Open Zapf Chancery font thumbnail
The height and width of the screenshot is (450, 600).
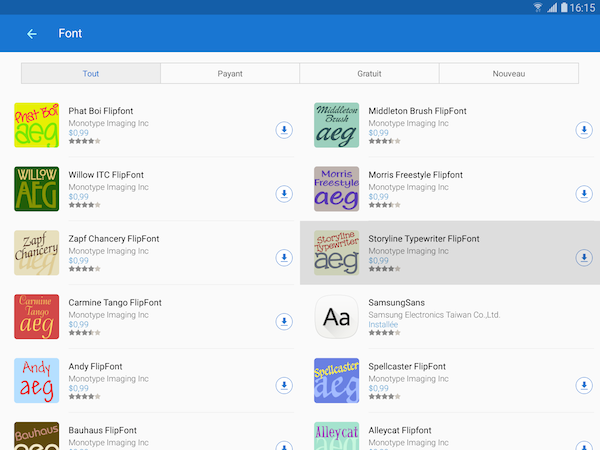(37, 253)
